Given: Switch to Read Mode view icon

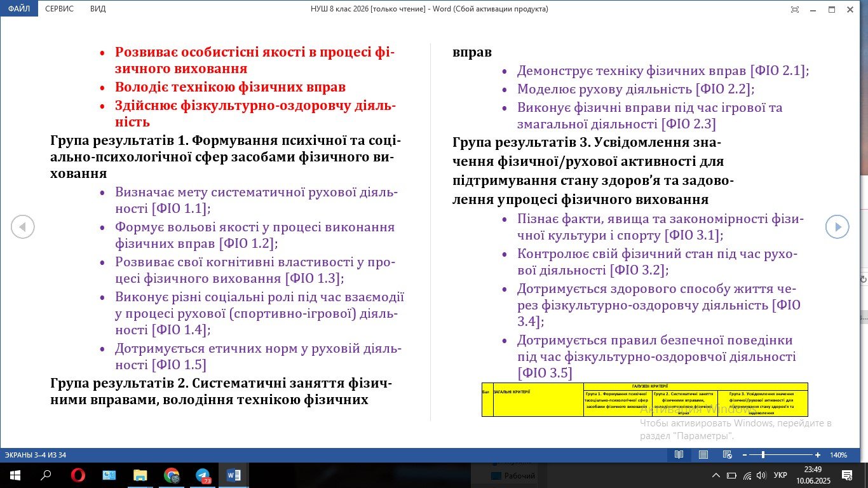Looking at the screenshot, I should (x=679, y=455).
